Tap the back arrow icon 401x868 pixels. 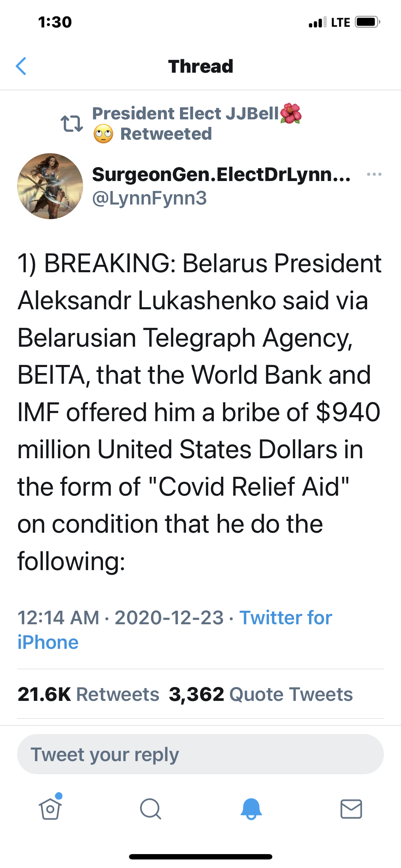pyautogui.click(x=21, y=66)
